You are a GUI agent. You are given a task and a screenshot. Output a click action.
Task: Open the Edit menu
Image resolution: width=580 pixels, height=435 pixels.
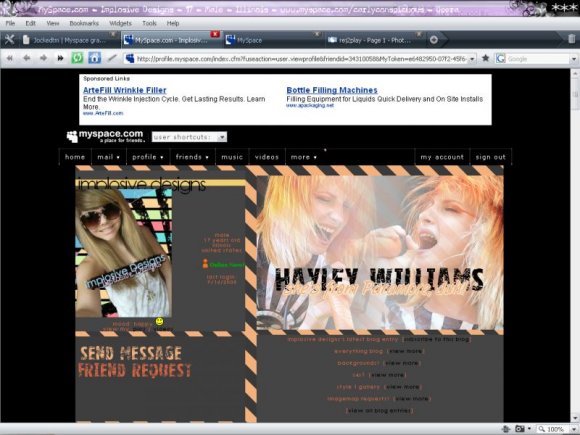coord(30,23)
